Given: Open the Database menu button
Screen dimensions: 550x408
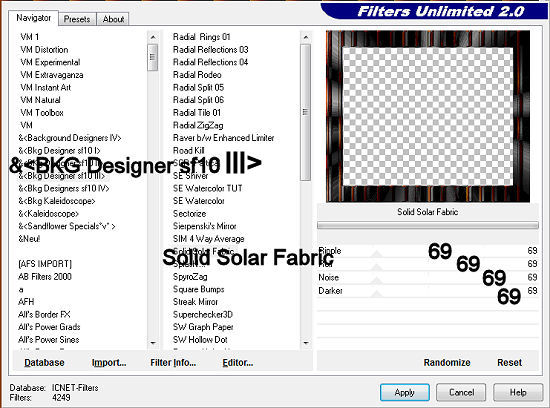Looking at the screenshot, I should (44, 362).
